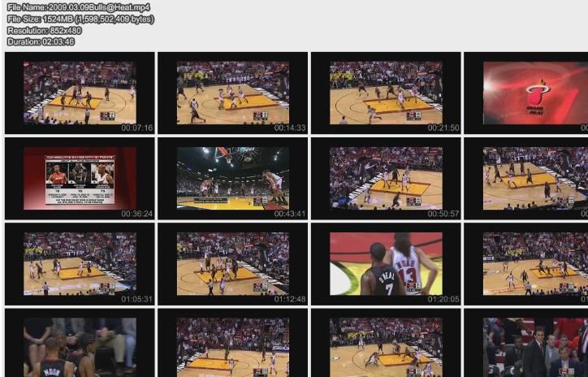588x377 pixels.
Task: Click the File Size 1524MB line
Action: [80, 19]
